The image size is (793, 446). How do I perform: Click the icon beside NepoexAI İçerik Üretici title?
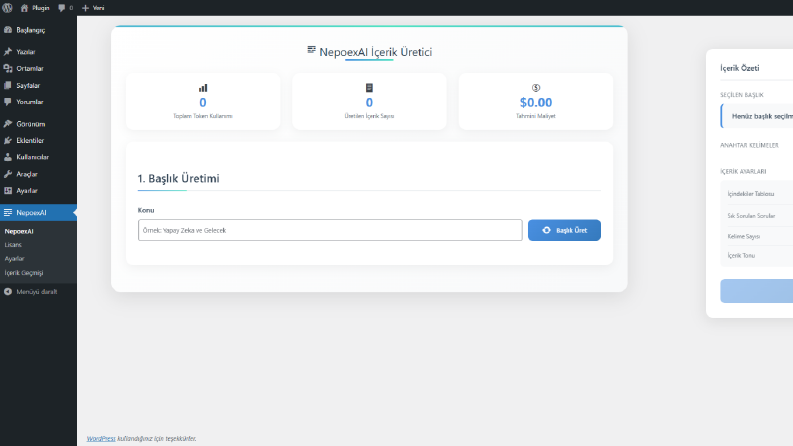pyautogui.click(x=312, y=50)
